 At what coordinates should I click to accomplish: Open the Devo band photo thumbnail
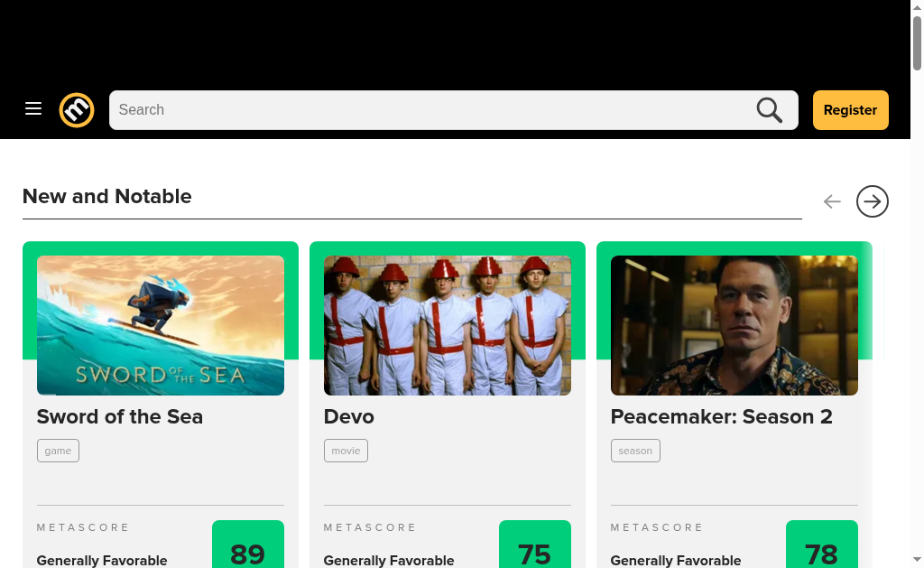448,326
